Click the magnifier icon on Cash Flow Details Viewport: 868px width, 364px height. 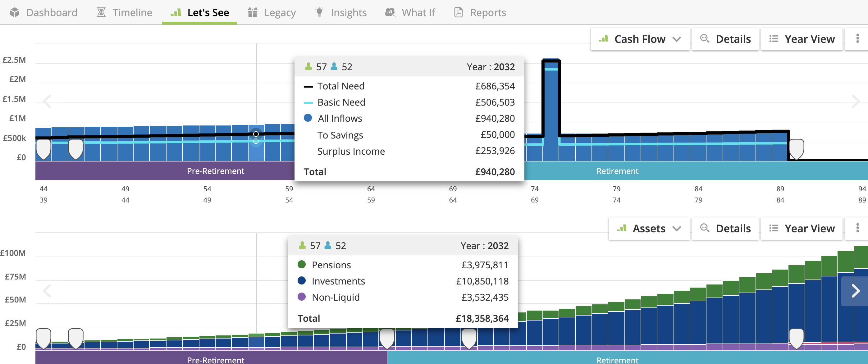(x=704, y=39)
